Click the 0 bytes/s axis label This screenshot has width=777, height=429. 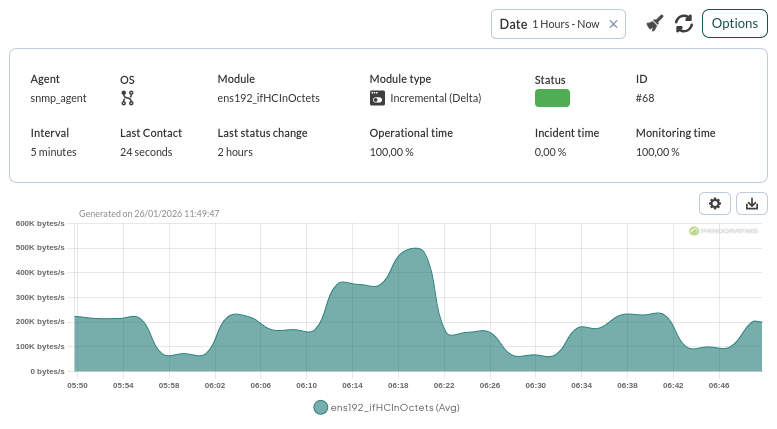pos(48,371)
